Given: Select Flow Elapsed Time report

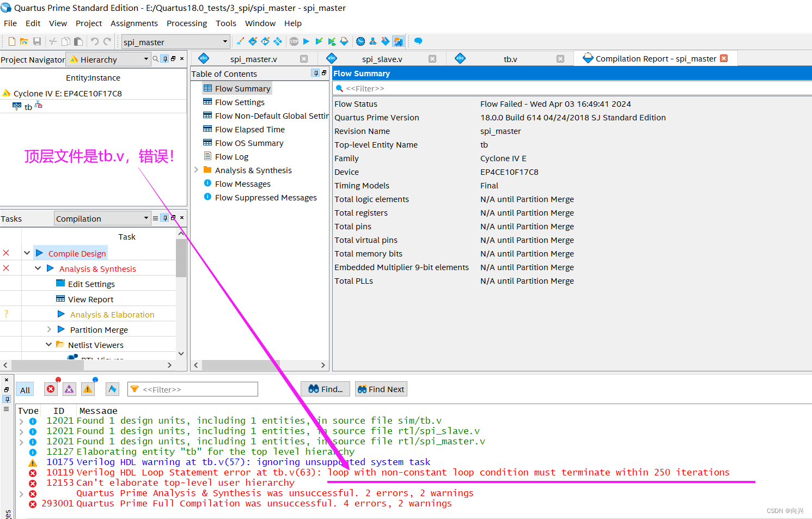Looking at the screenshot, I should pos(249,130).
